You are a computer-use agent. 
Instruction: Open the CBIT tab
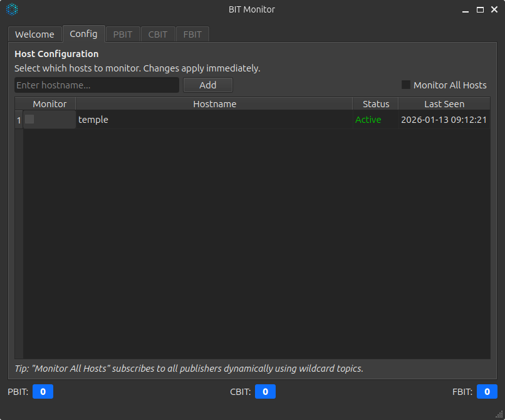click(157, 34)
